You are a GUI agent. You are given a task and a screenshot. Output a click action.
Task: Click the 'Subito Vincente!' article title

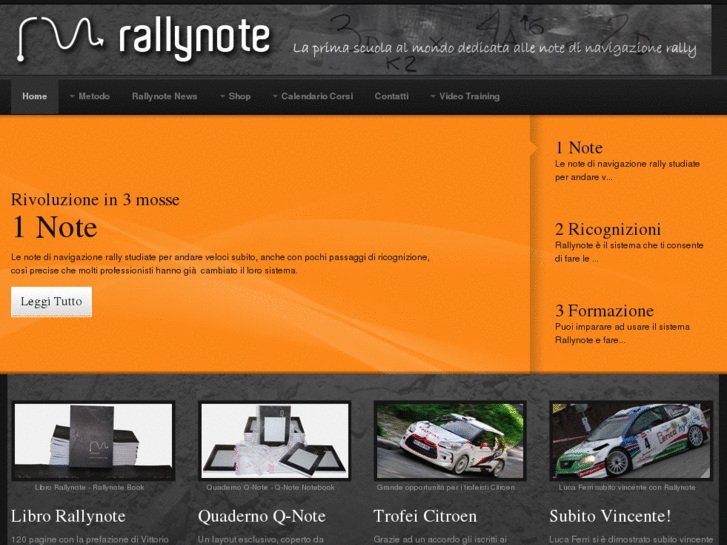(x=610, y=516)
